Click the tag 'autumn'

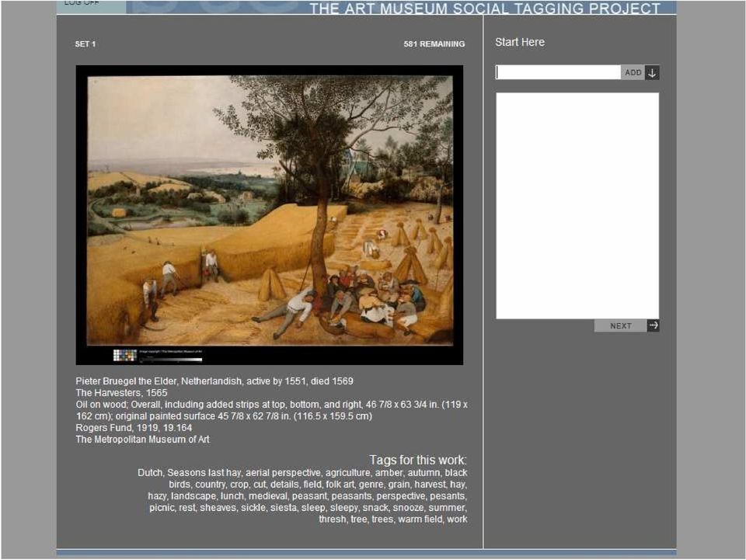pyautogui.click(x=424, y=472)
